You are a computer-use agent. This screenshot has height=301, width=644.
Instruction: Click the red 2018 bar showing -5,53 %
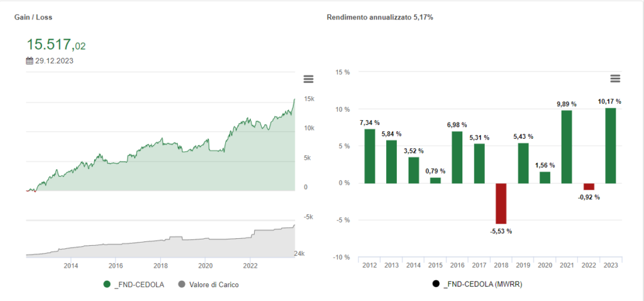(x=501, y=203)
